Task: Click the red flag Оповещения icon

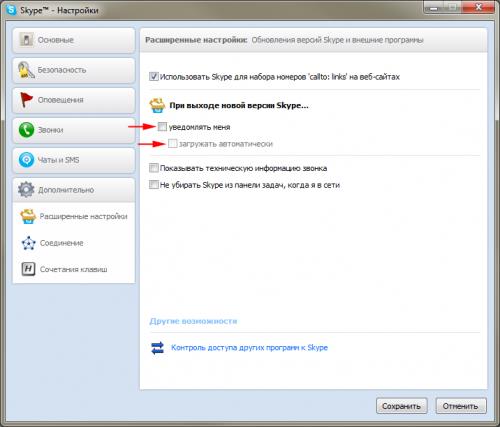Action: [x=26, y=100]
